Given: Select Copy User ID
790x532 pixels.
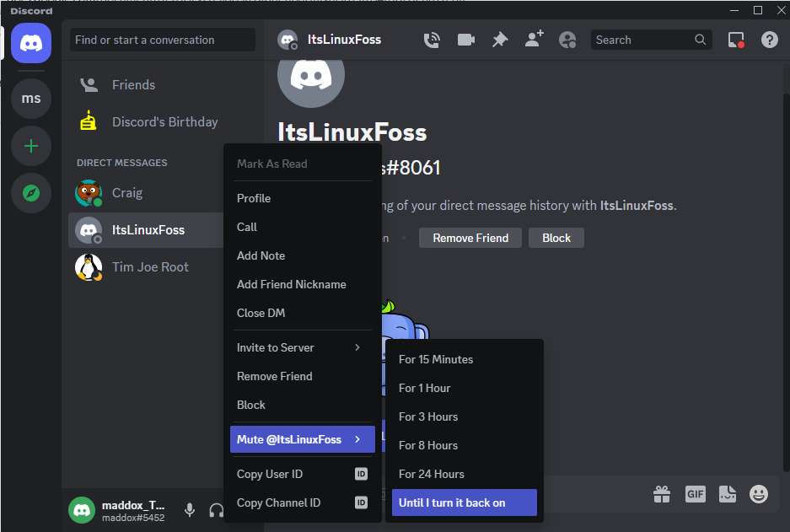Looking at the screenshot, I should tap(303, 474).
